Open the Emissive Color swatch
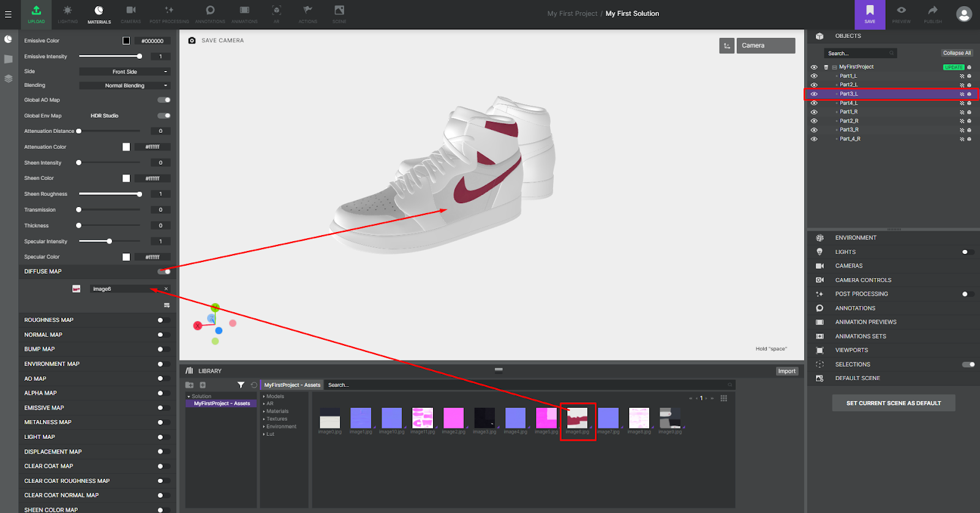980x513 pixels. coord(126,41)
